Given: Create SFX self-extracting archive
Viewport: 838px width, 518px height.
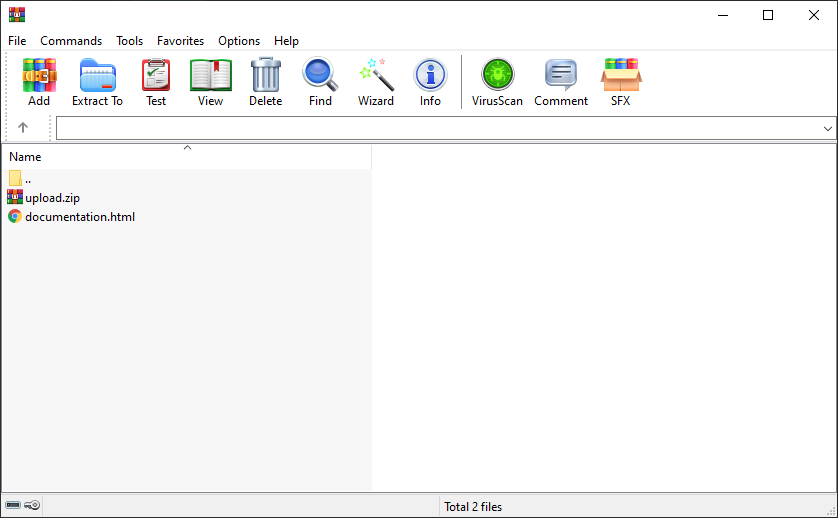Looking at the screenshot, I should point(620,82).
